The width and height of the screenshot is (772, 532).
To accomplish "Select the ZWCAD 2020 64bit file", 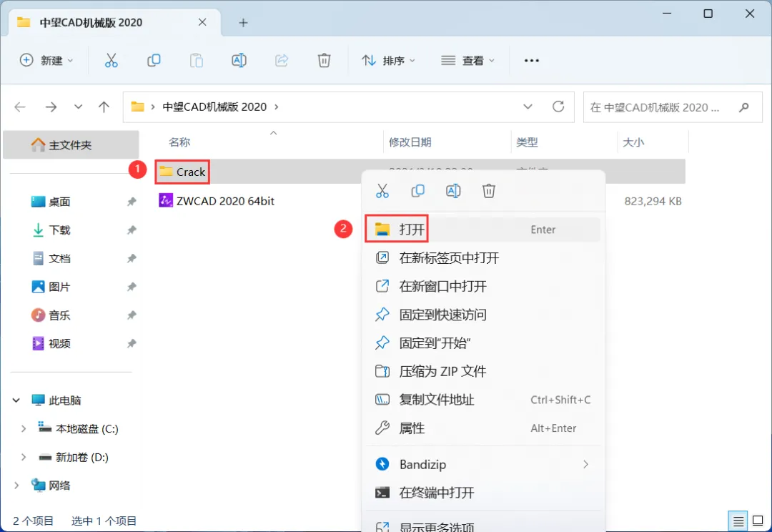I will [217, 201].
